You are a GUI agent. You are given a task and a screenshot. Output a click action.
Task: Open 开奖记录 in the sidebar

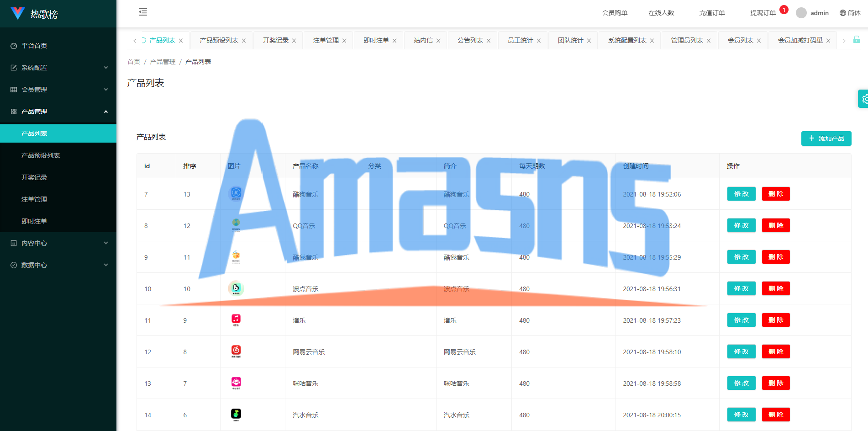pyautogui.click(x=58, y=177)
